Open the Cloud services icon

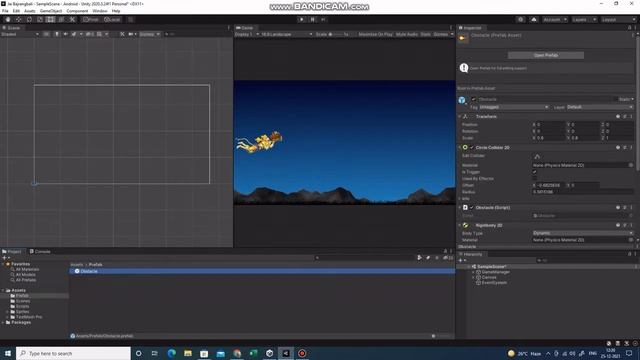click(533, 19)
